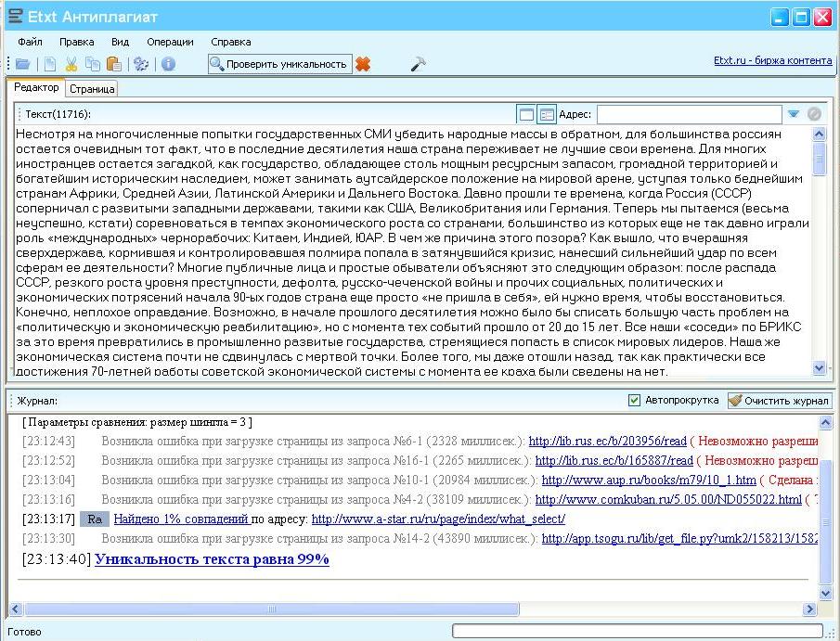Viewport: 840px width, 641px height.
Task: Open settings via the gear icon
Action: pyautogui.click(x=141, y=64)
